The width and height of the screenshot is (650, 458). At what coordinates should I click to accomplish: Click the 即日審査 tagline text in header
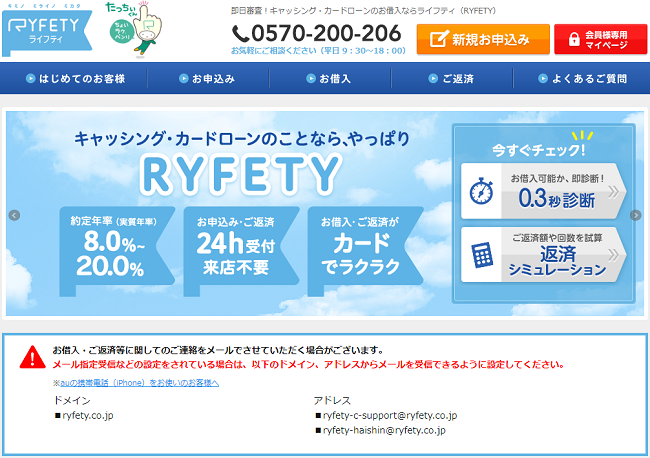pos(364,11)
